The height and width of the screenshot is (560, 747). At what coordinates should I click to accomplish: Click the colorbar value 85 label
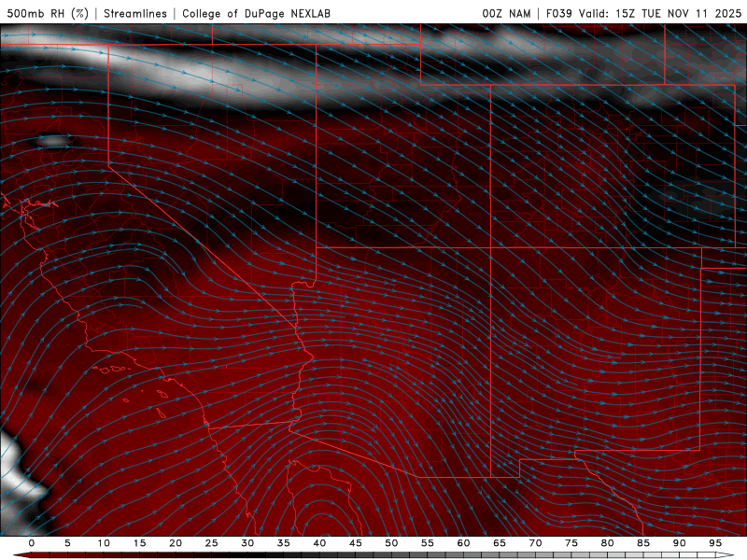[x=643, y=543]
